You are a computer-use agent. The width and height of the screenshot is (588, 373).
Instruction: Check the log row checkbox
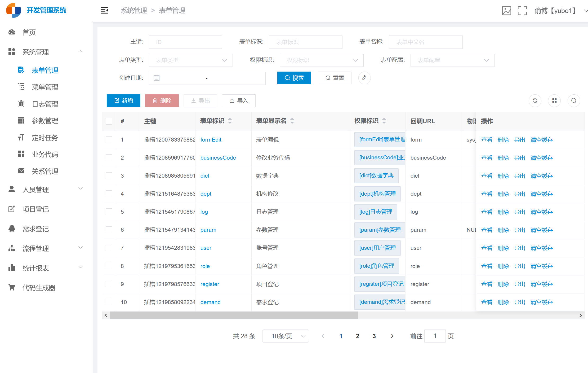(x=109, y=212)
